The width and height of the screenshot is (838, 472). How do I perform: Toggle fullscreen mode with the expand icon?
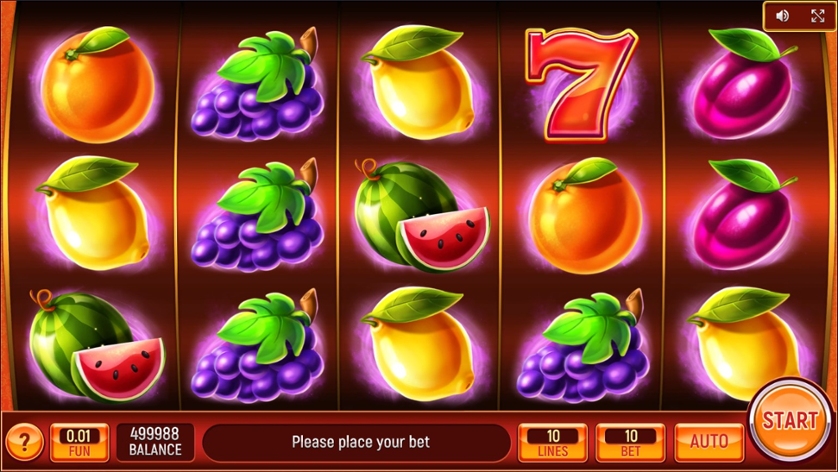pos(817,16)
